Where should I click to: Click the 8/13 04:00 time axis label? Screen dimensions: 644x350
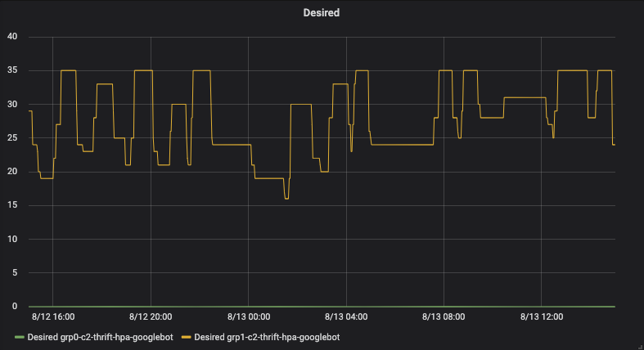[x=346, y=316]
